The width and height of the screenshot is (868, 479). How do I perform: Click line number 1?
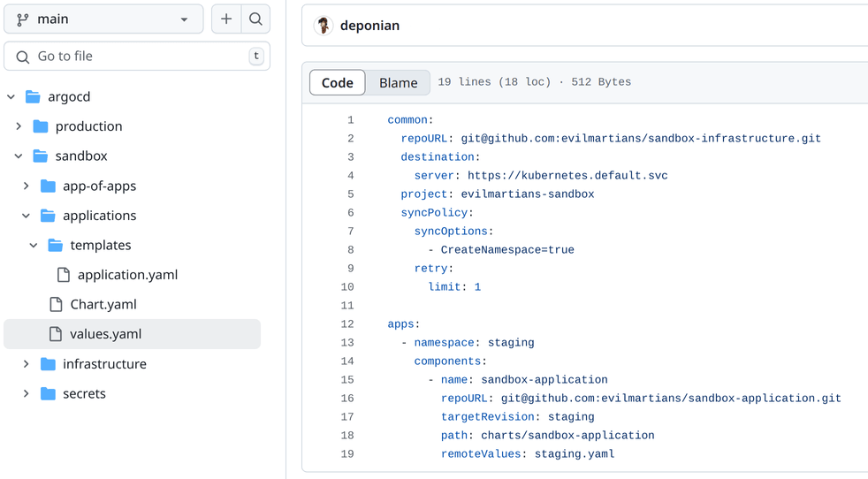coord(350,119)
